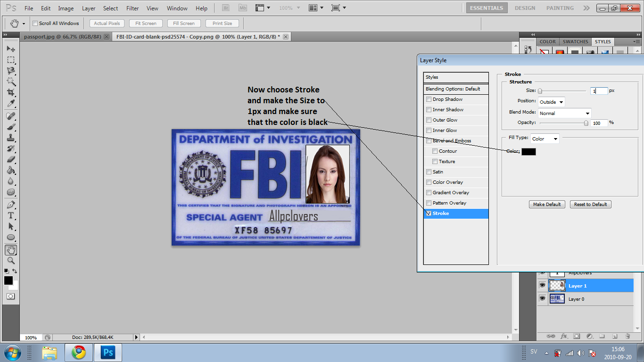Select the Paint Bucket tool
The image size is (644, 362).
(10, 170)
